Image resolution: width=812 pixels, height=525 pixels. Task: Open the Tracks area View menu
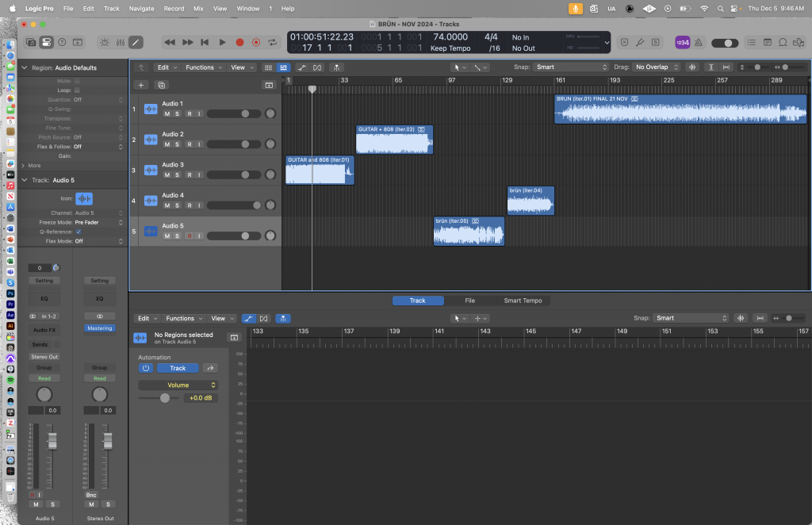point(242,67)
